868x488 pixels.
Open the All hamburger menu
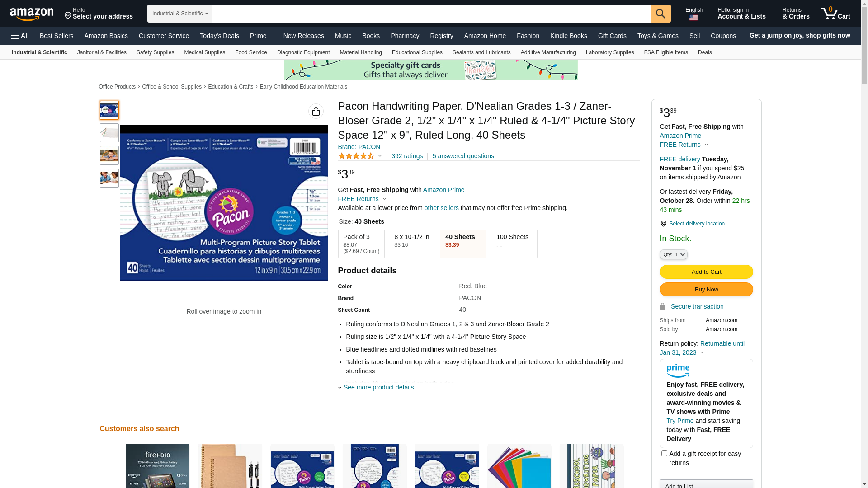(20, 36)
